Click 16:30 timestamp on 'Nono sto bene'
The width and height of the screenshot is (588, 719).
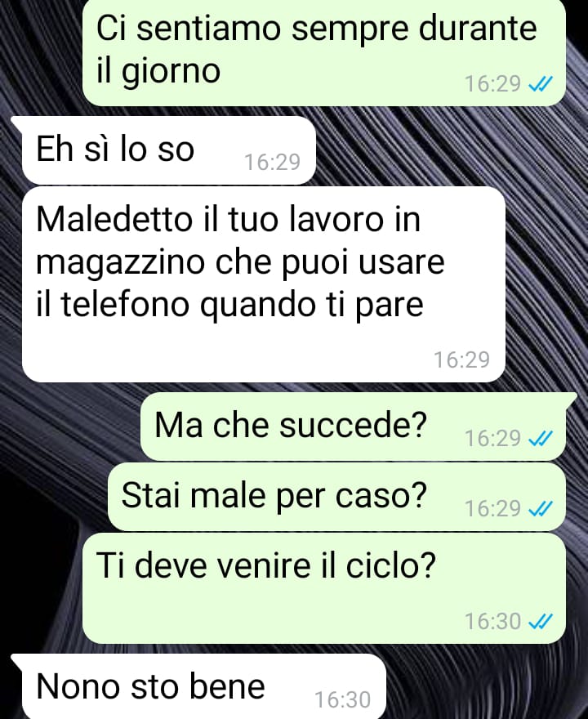pos(342,700)
